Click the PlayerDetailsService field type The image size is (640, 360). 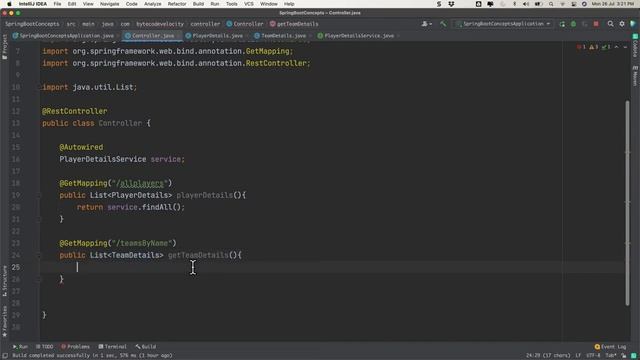tap(102, 160)
